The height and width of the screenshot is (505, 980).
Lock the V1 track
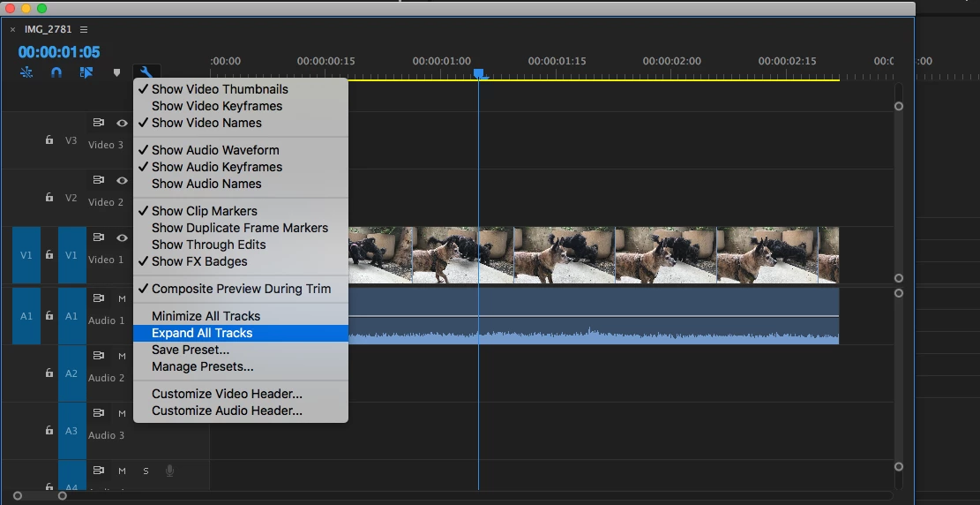(49, 255)
